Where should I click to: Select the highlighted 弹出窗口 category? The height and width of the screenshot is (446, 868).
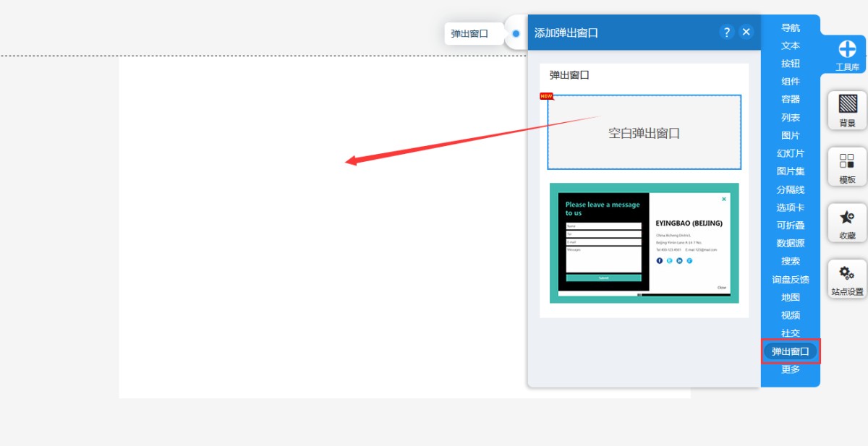tap(791, 351)
